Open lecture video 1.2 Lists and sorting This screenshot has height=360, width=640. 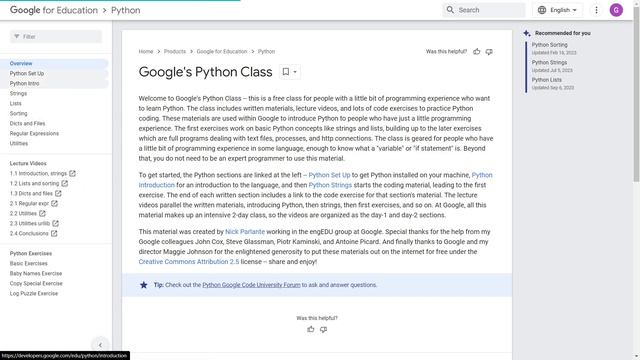(x=34, y=183)
